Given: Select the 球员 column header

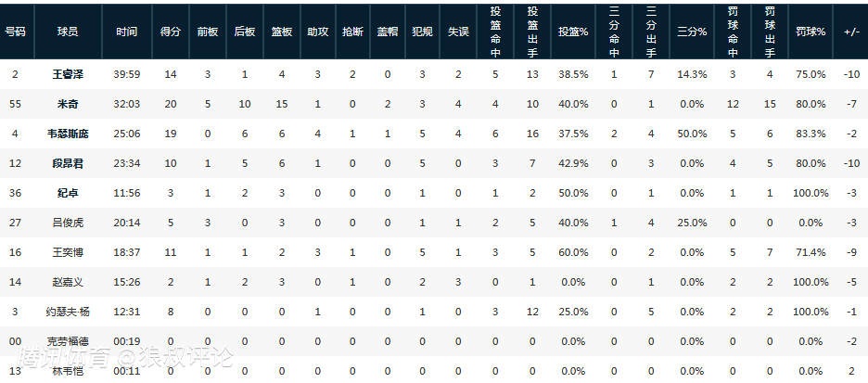Looking at the screenshot, I should point(67,31).
